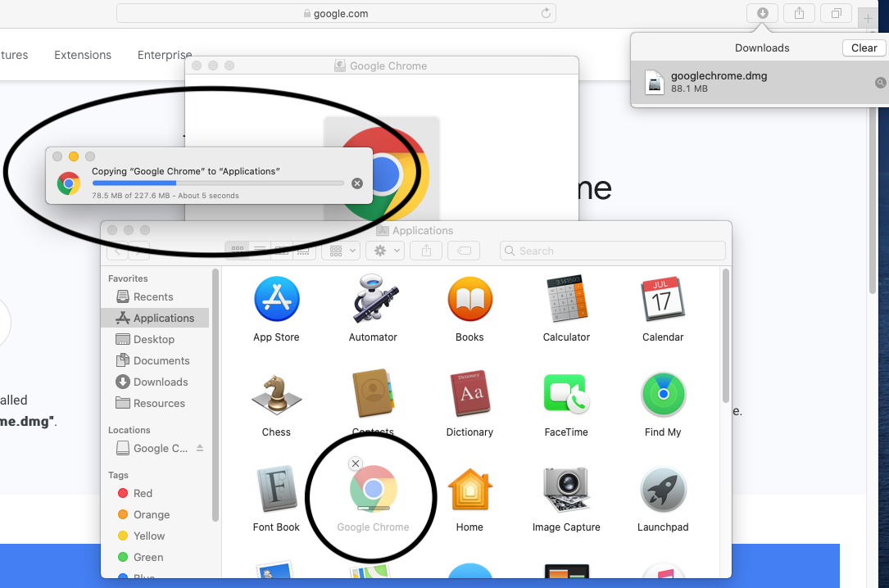Open the Chess app icon
Screen dimensions: 889x588
[x=277, y=394]
